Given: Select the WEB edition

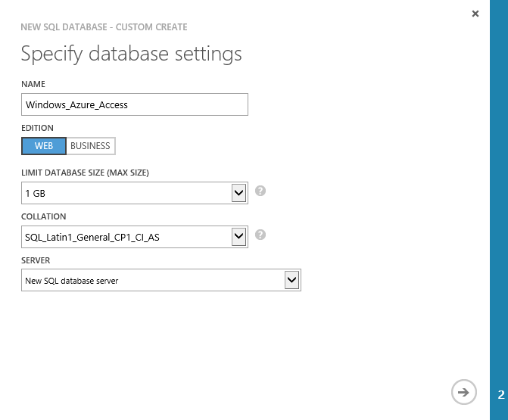Looking at the screenshot, I should [x=44, y=146].
